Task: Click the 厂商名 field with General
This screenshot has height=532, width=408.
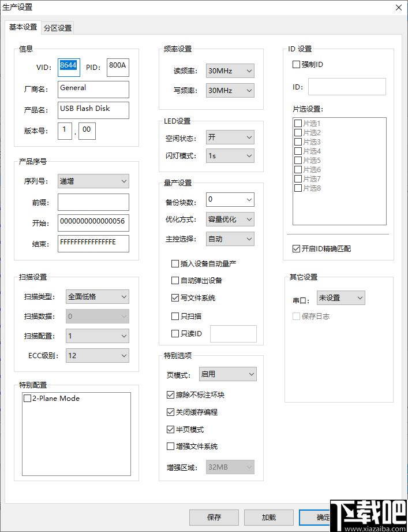Action: (x=93, y=89)
